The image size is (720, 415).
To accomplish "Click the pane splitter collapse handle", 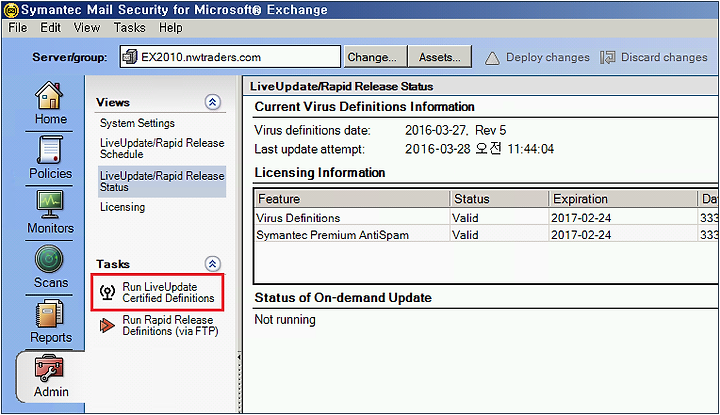I will click(239, 357).
